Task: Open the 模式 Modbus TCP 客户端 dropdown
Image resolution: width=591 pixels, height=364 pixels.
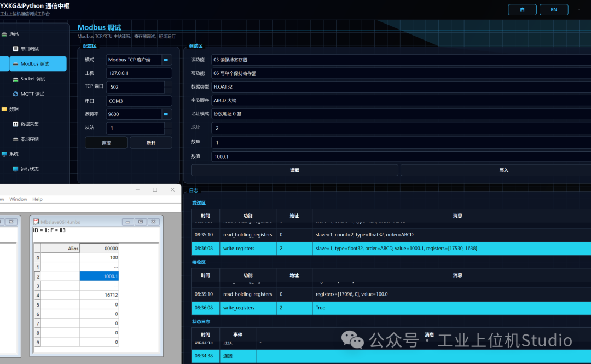Action: pos(166,60)
